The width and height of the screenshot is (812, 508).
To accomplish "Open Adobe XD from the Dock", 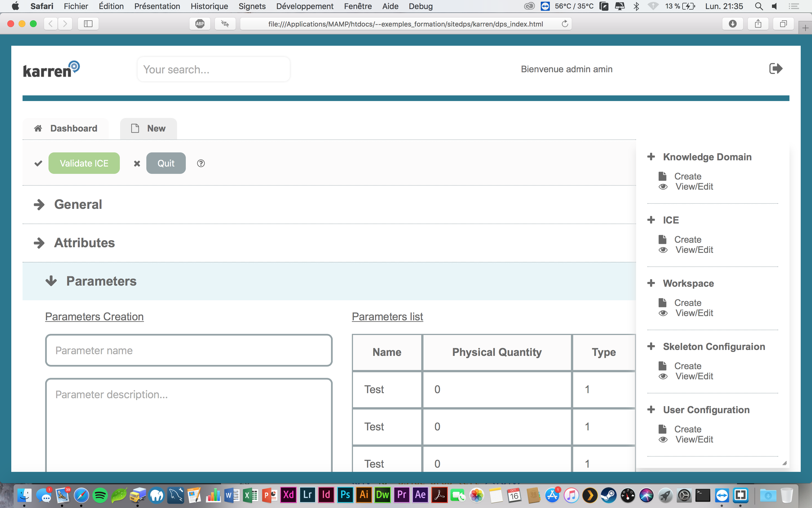I will coord(288,495).
